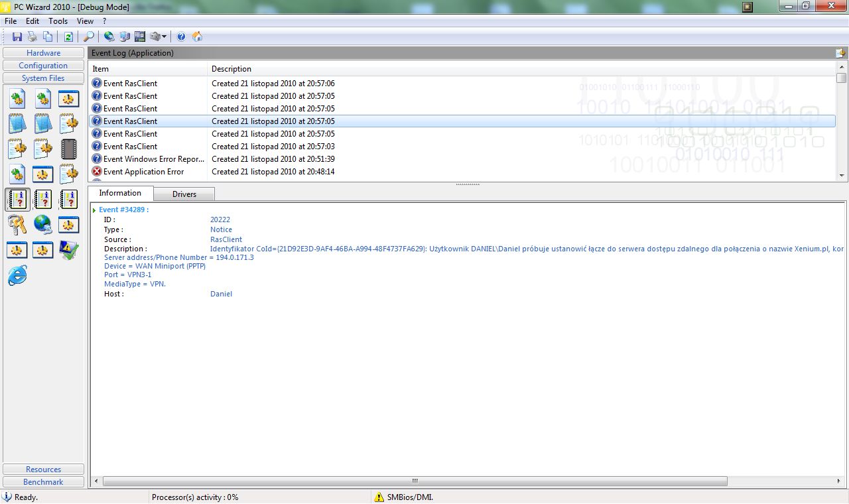Select the middle notebook icon in Event Log row
The image size is (849, 504).
point(43,199)
